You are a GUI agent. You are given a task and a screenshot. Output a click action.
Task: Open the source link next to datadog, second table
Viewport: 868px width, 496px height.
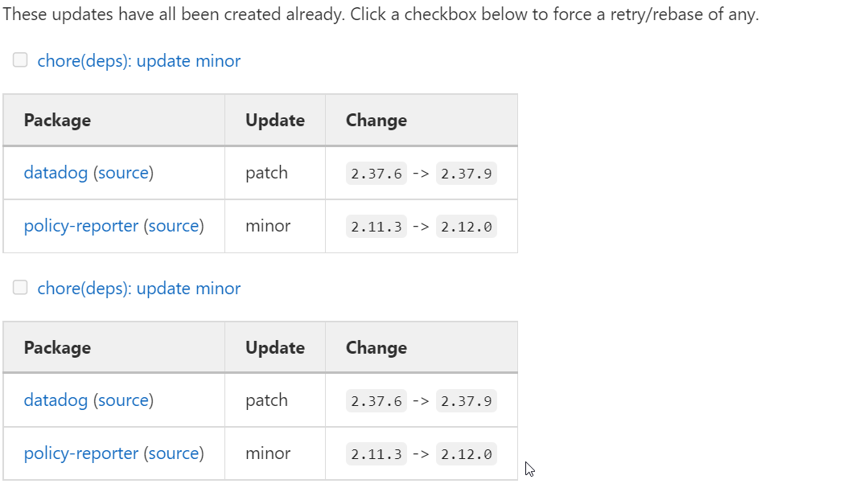click(124, 400)
